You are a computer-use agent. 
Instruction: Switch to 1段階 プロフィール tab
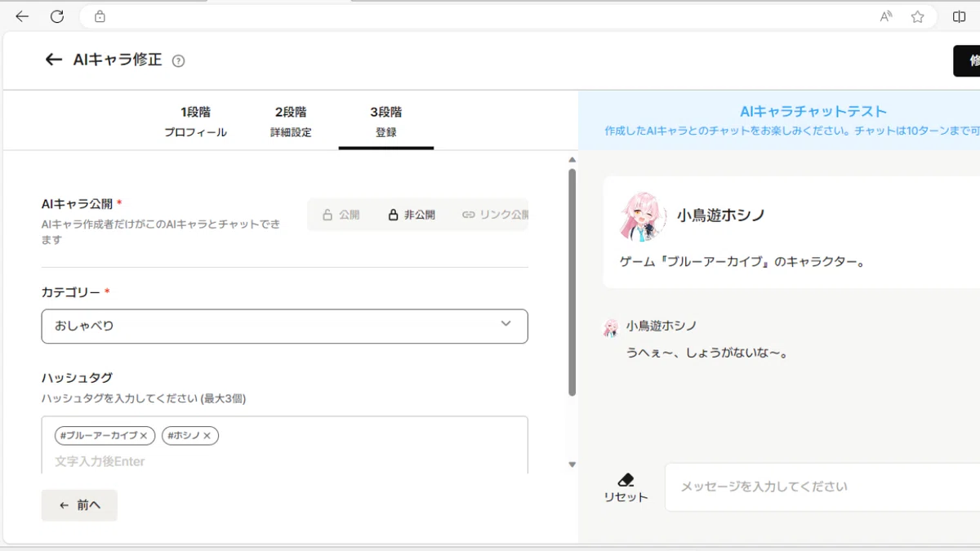pos(195,122)
